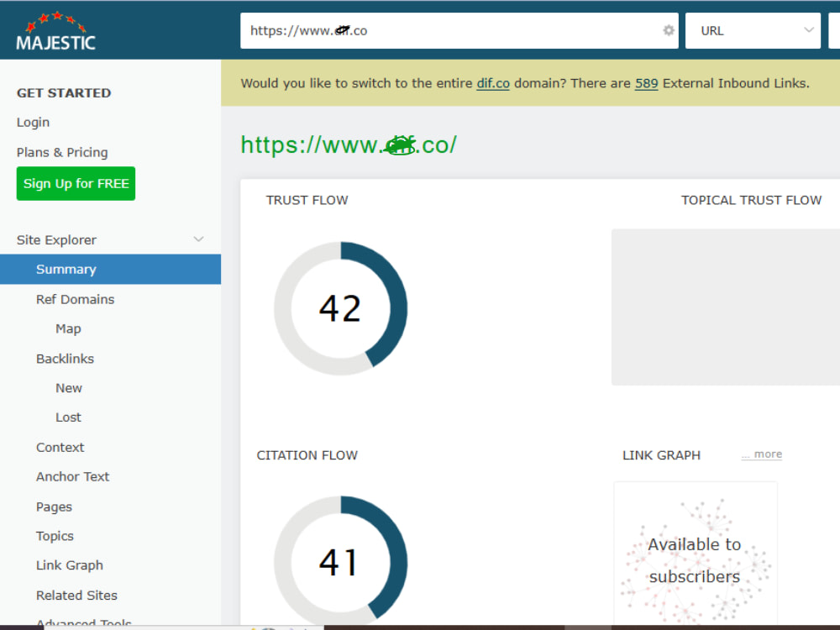Screen dimensions: 840x630
Task: Open the URL scope dropdown
Action: tap(753, 30)
